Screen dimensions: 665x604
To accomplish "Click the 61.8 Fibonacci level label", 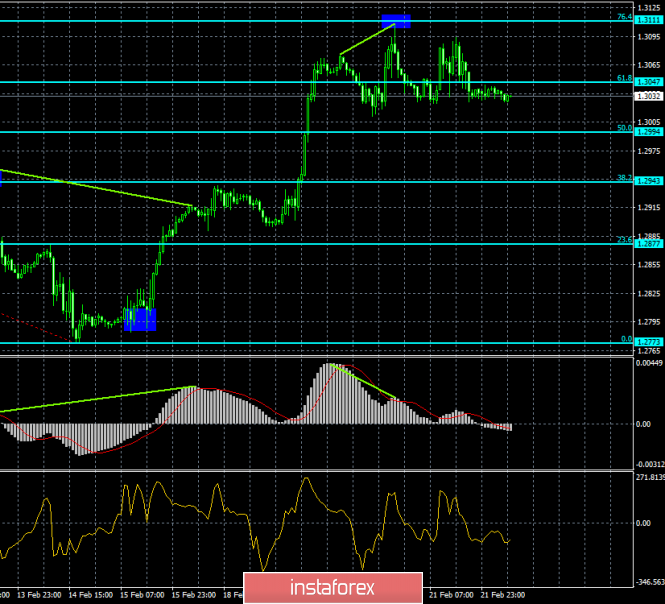I will (624, 78).
